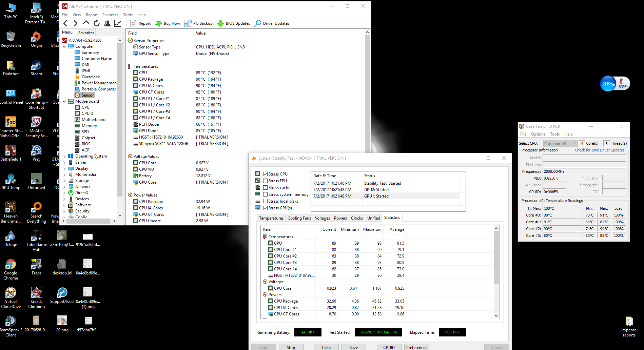The image size is (644, 350).
Task: Expand the Operating System tree node
Action: click(64, 156)
